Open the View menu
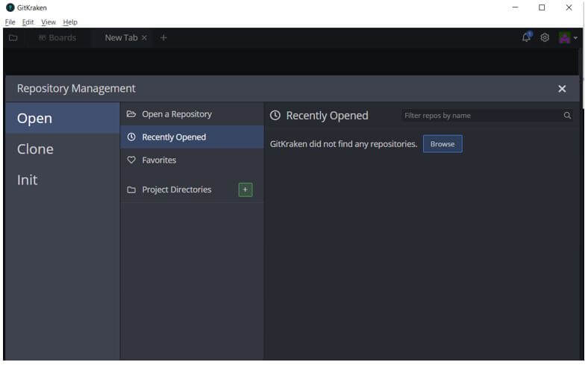Screen dimensions: 588x365 point(49,22)
